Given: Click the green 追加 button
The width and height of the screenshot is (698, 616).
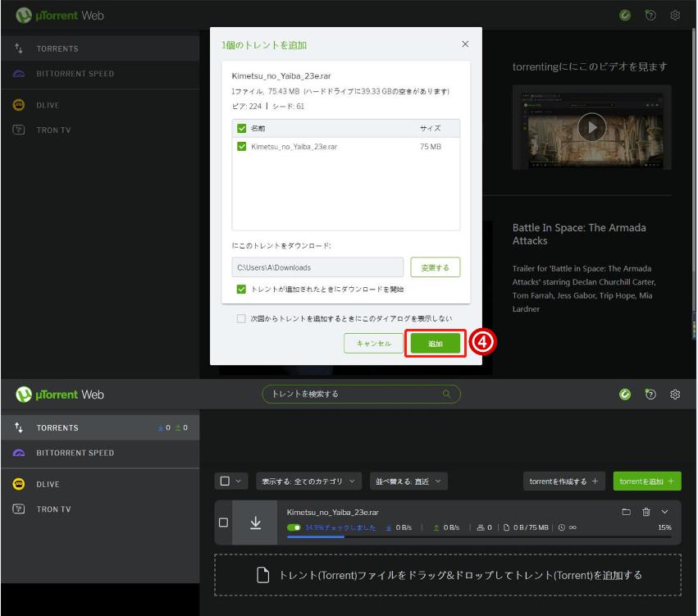Looking at the screenshot, I should pyautogui.click(x=435, y=344).
